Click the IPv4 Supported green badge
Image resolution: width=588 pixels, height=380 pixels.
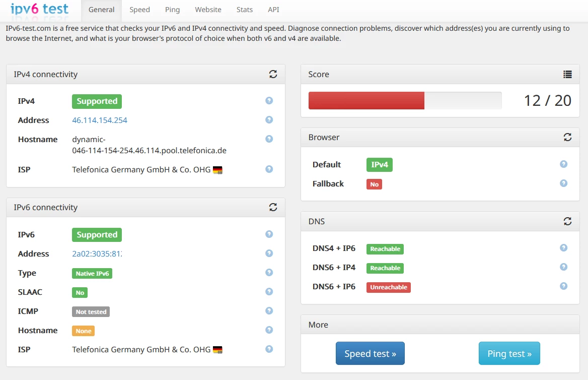click(x=97, y=101)
